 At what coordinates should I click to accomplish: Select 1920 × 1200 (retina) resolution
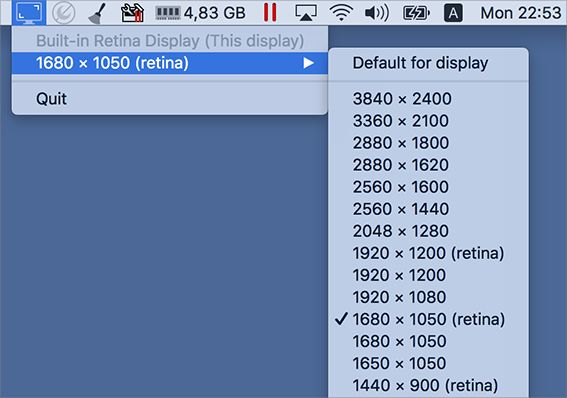click(429, 253)
